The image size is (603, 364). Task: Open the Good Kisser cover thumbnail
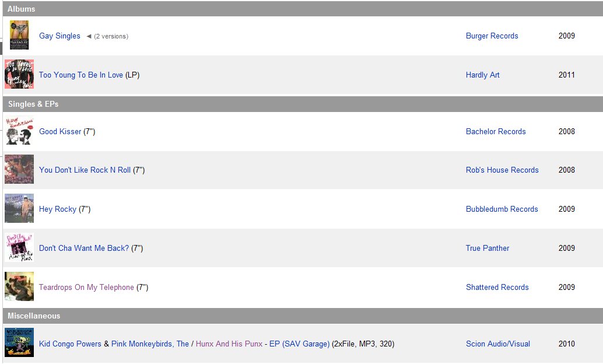pyautogui.click(x=19, y=131)
